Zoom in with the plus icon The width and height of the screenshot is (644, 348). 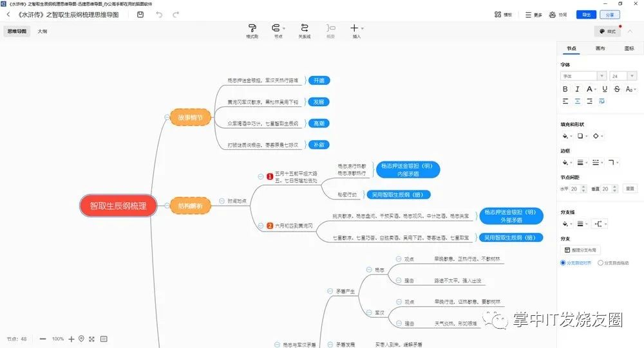pos(71,339)
